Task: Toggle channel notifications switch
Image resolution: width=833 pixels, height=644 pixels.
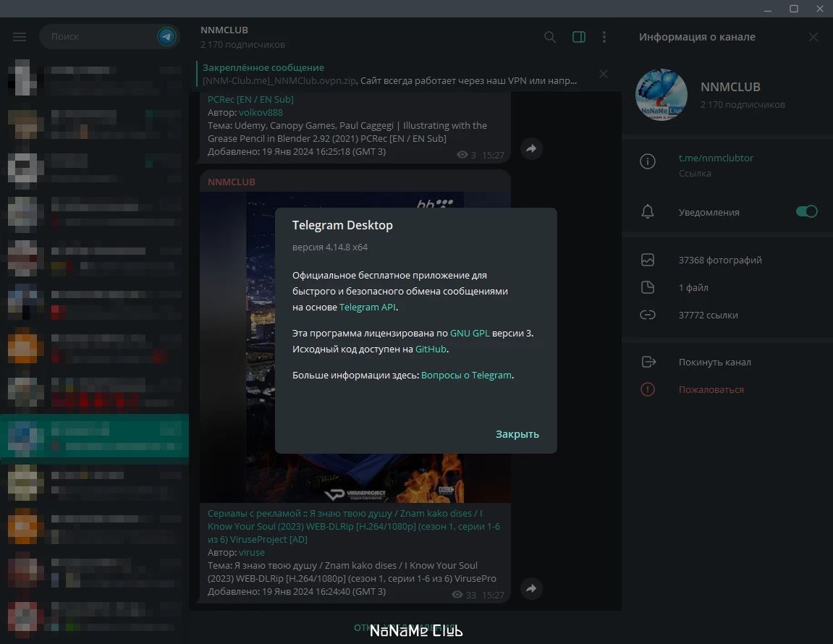Action: pyautogui.click(x=806, y=211)
